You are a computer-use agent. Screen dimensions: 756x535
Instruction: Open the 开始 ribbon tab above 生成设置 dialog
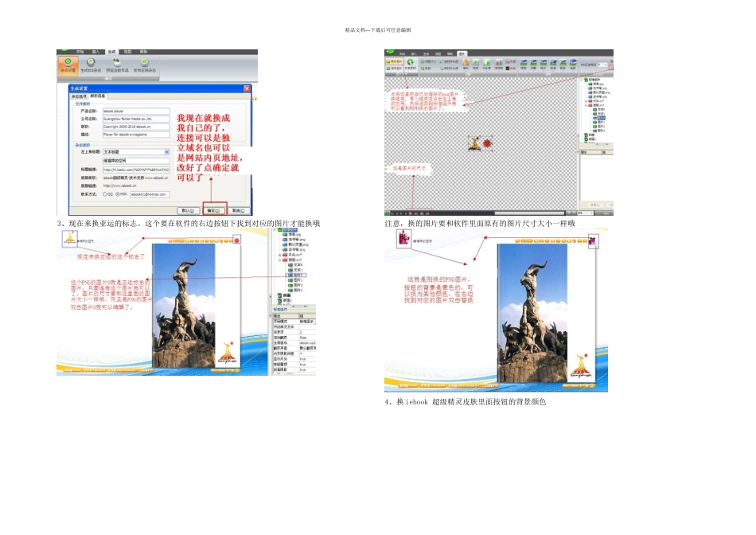(x=80, y=52)
